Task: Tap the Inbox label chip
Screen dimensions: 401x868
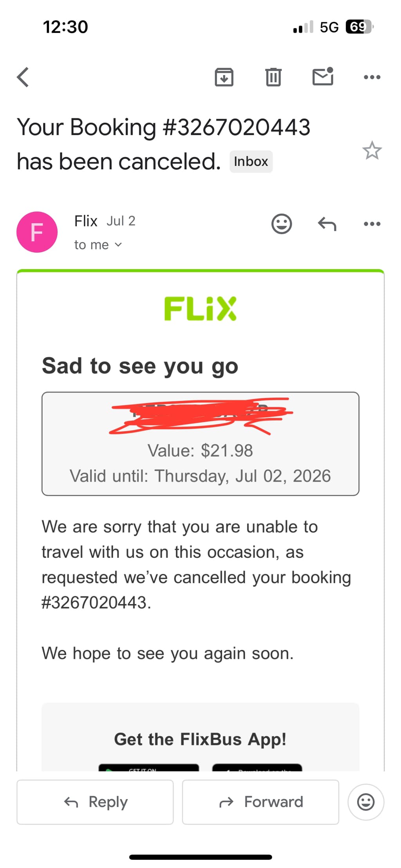Action: pyautogui.click(x=251, y=161)
